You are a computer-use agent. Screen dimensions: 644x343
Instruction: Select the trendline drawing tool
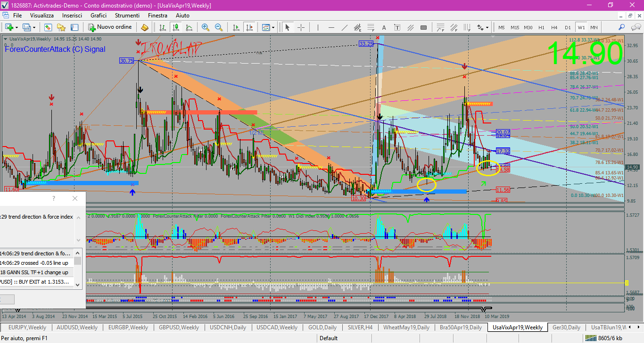click(x=345, y=27)
